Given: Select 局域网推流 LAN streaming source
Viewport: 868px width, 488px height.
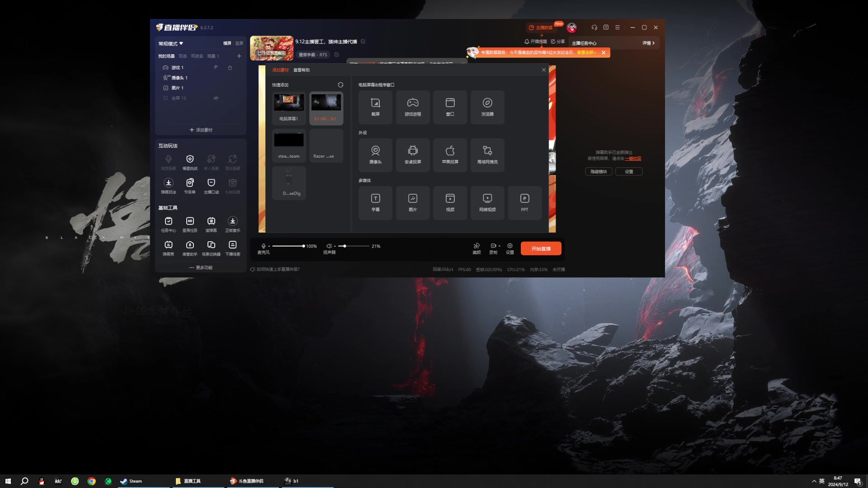Looking at the screenshot, I should (x=487, y=155).
